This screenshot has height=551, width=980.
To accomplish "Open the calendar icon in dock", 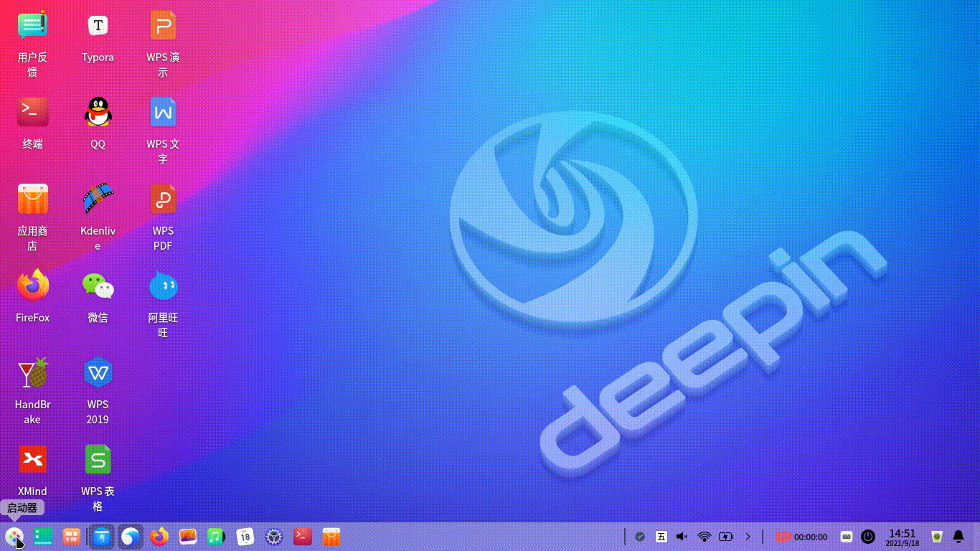I will click(245, 536).
